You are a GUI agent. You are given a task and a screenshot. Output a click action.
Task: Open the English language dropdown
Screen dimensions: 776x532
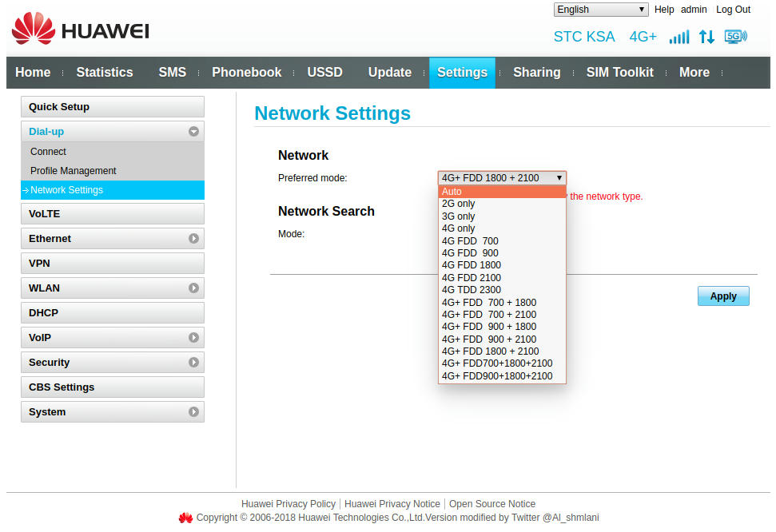coord(601,10)
